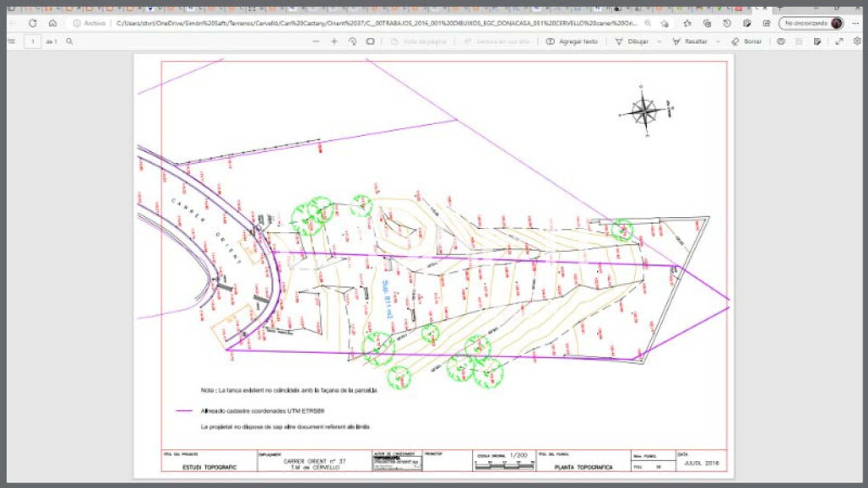
Task: Go to the browser home page
Action: [53, 23]
